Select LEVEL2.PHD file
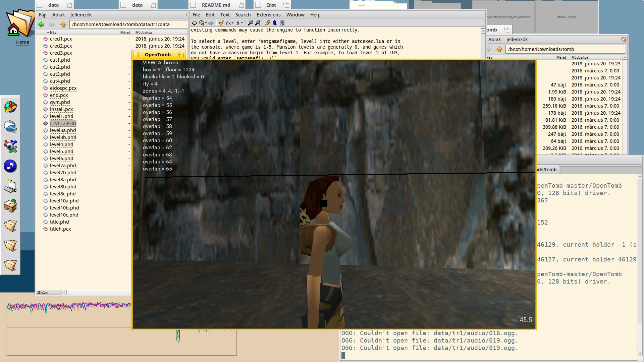The height and width of the screenshot is (362, 644). [63, 123]
